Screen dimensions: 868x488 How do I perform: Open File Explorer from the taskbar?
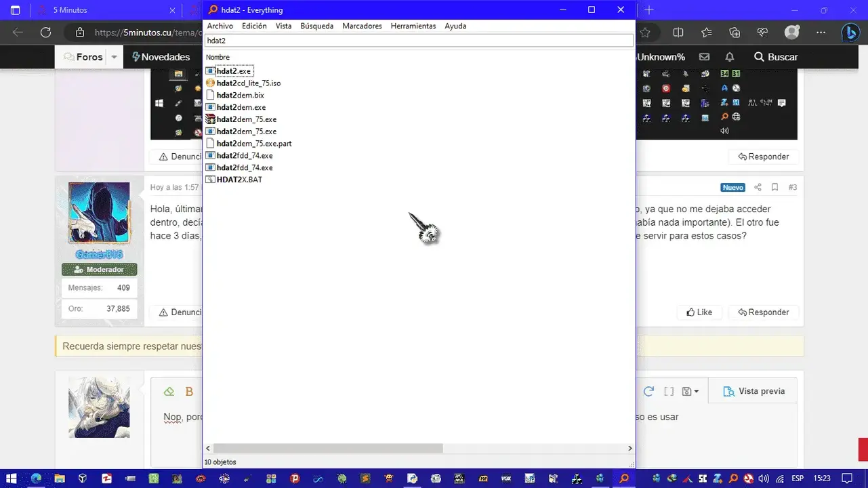[x=59, y=479]
